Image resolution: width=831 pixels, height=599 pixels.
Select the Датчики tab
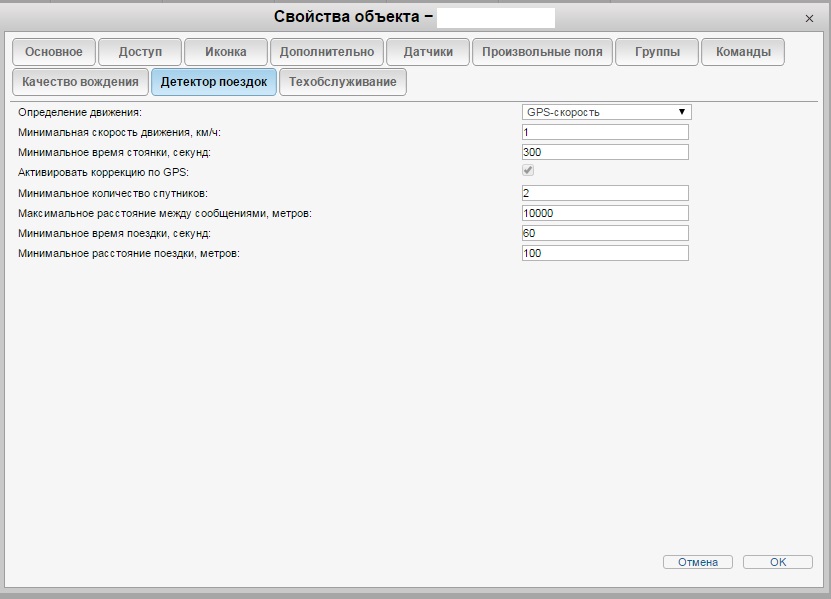[428, 52]
